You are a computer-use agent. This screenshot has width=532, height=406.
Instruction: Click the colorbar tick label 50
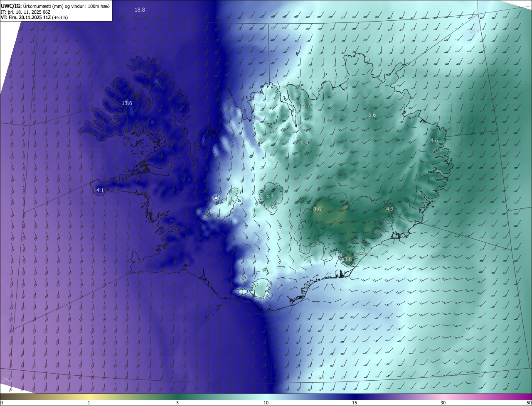click(x=529, y=403)
